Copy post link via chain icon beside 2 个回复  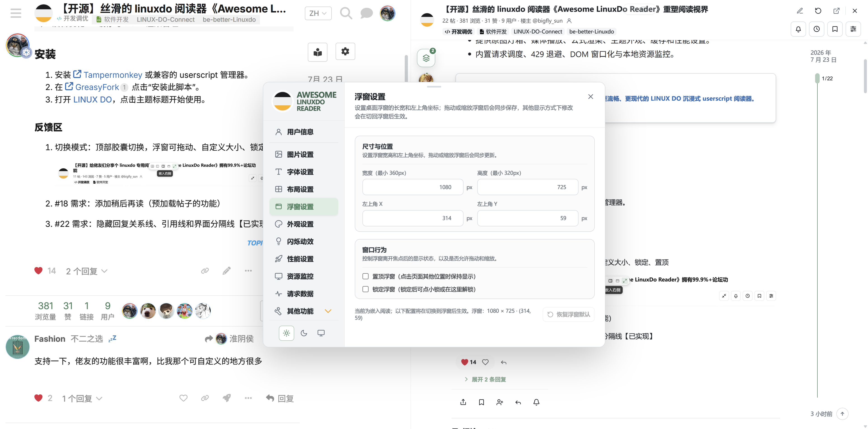click(205, 271)
